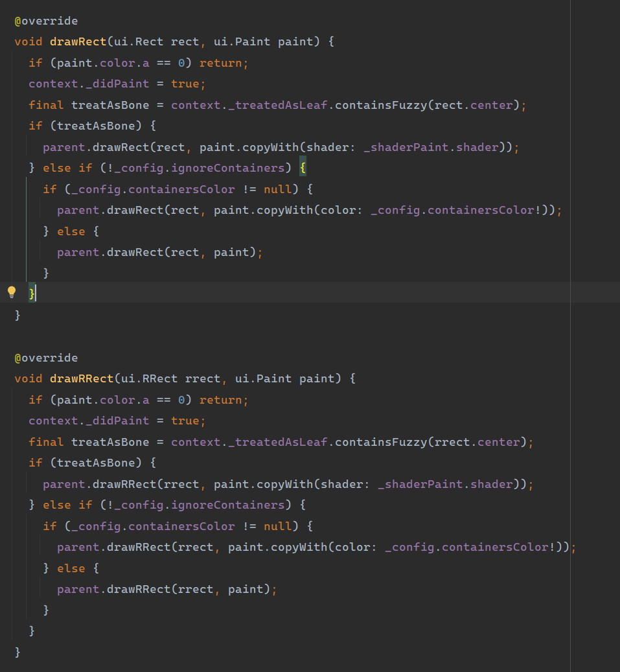Click the drawRRect name in its void declaration
This screenshot has width=620, height=672.
point(82,378)
